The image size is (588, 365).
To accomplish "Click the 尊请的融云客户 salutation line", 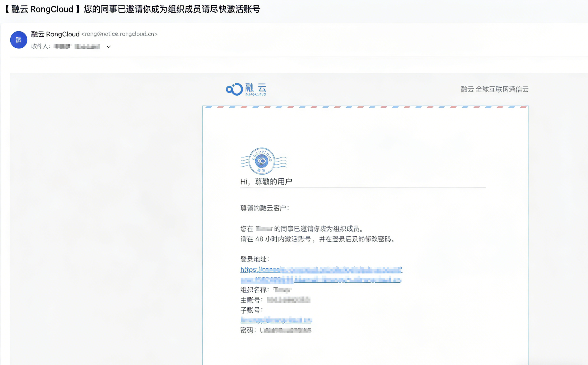I will pyautogui.click(x=264, y=208).
